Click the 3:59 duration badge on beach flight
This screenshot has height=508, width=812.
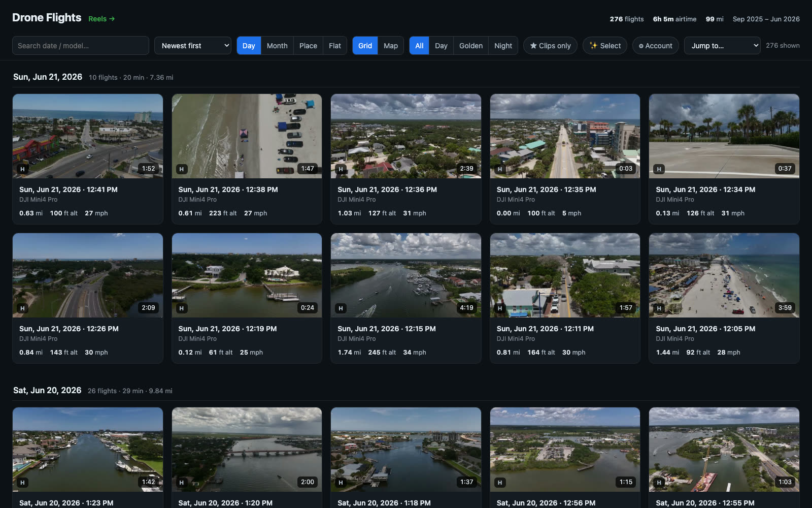click(x=785, y=308)
